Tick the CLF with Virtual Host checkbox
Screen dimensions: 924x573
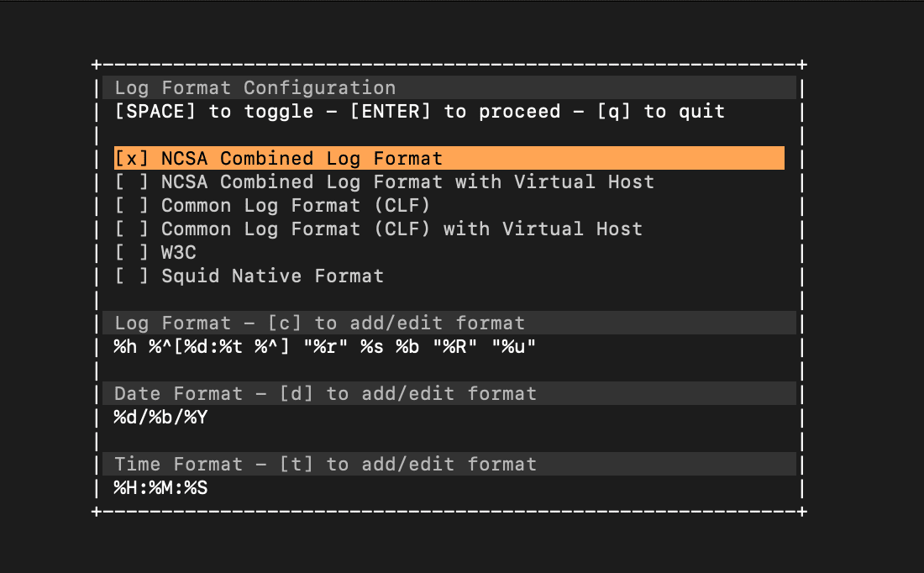131,229
